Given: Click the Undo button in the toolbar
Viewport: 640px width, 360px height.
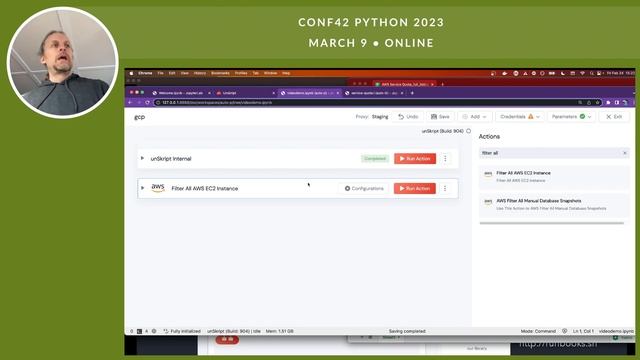Looking at the screenshot, I should [x=408, y=117].
